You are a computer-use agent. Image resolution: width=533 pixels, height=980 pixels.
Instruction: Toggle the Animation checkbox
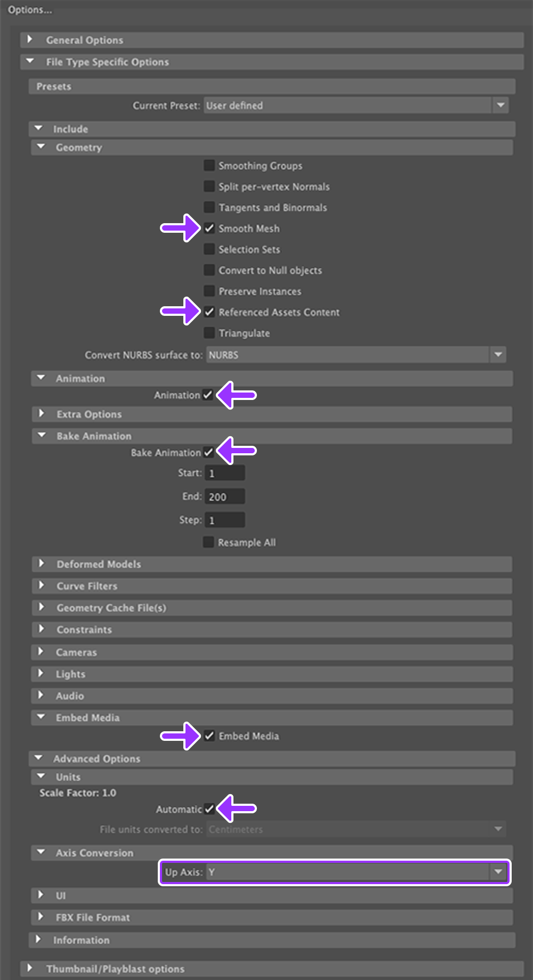tap(208, 395)
